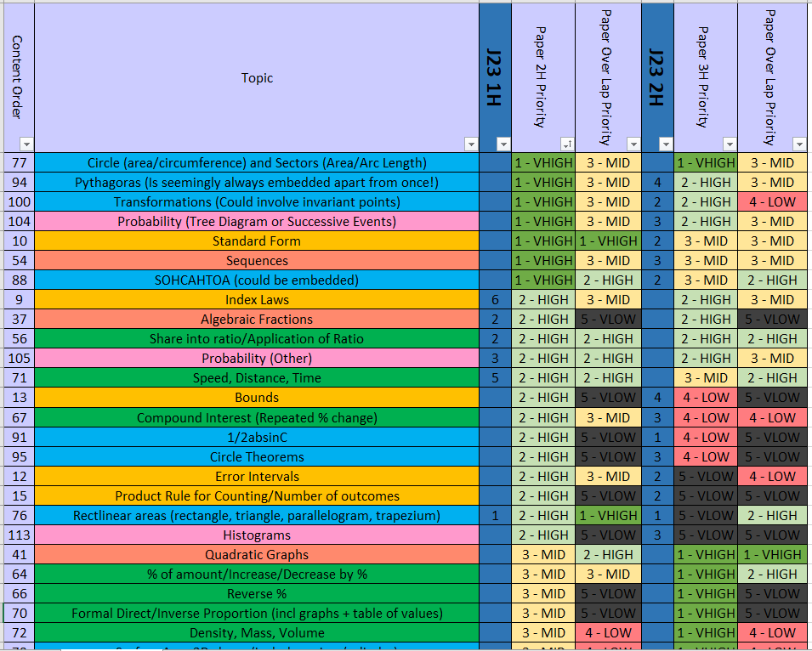This screenshot has height=651, width=812.
Task: Select content order cell 77
Action: (x=20, y=163)
